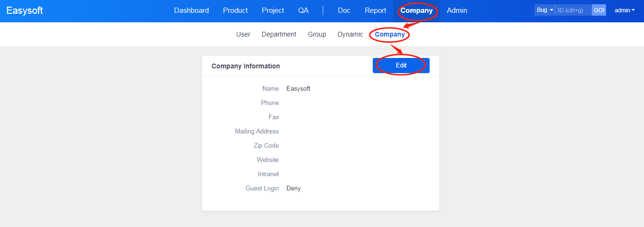Open the Department subtab
644x227 pixels.
(279, 34)
